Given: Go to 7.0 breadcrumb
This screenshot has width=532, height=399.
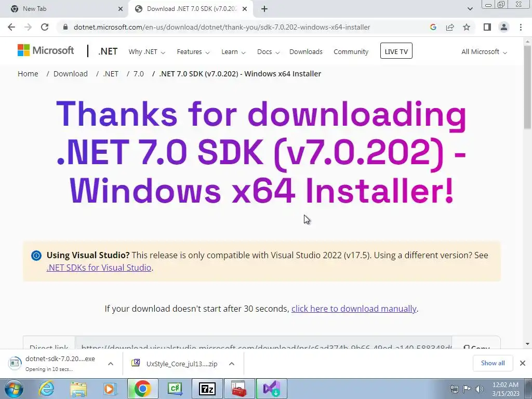Looking at the screenshot, I should coord(138,74).
